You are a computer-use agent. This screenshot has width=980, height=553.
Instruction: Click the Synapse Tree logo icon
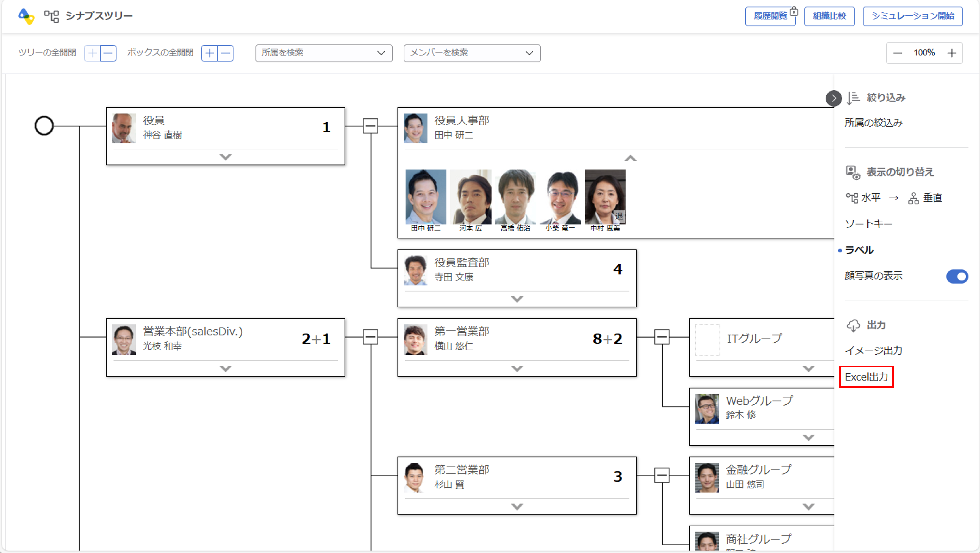pos(26,16)
